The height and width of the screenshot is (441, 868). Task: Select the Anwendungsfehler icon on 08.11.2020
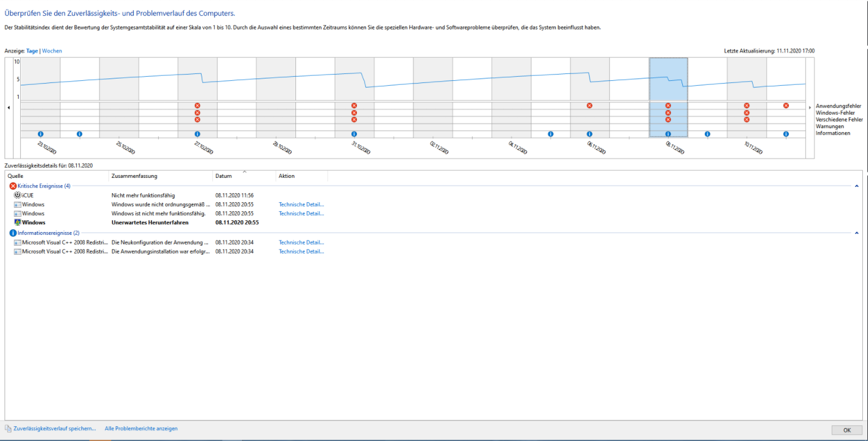tap(668, 106)
